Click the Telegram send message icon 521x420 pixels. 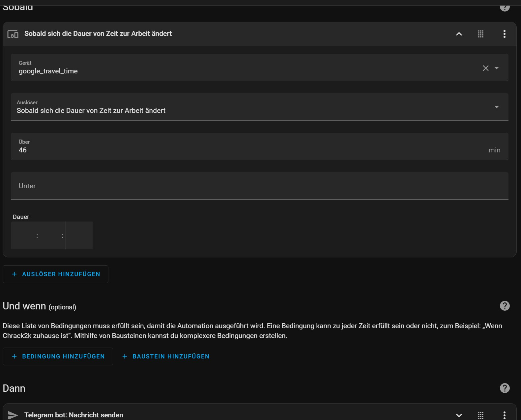pos(13,415)
